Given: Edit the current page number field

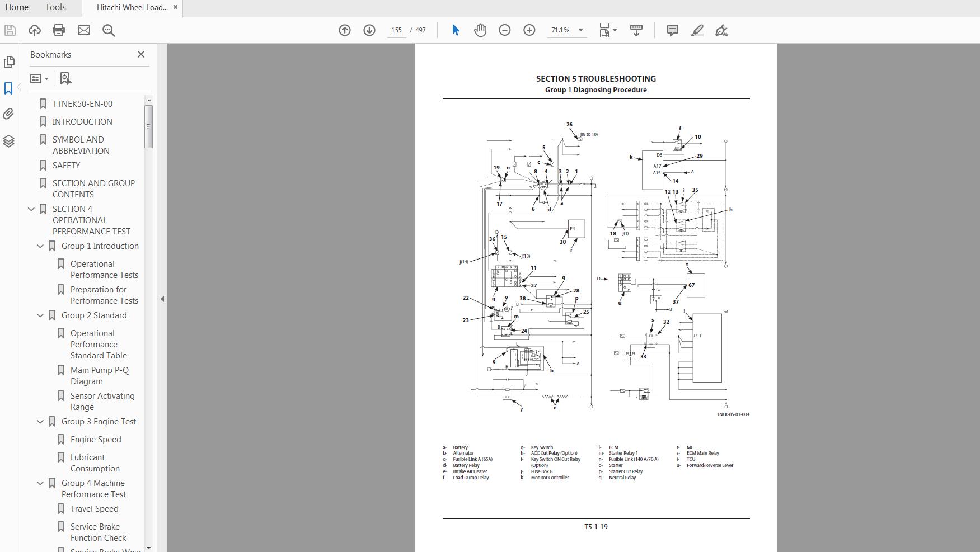Looking at the screenshot, I should (x=396, y=30).
